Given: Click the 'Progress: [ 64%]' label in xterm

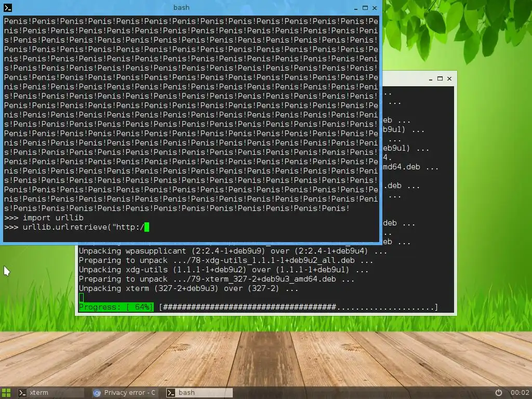Looking at the screenshot, I should [x=116, y=307].
